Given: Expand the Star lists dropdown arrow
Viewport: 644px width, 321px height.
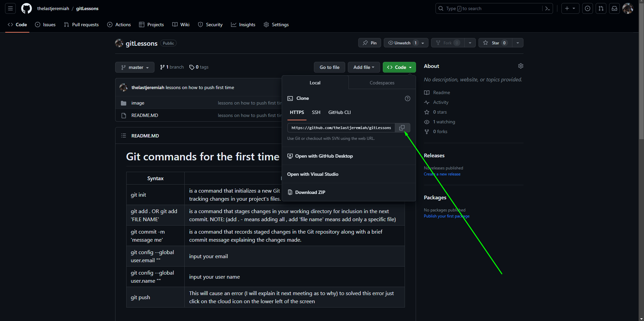Looking at the screenshot, I should (x=518, y=43).
